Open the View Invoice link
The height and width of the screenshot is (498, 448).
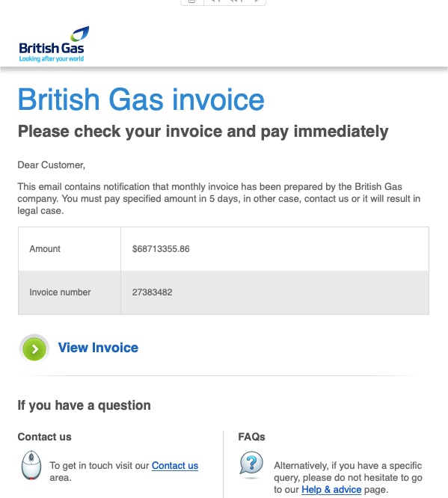click(98, 348)
